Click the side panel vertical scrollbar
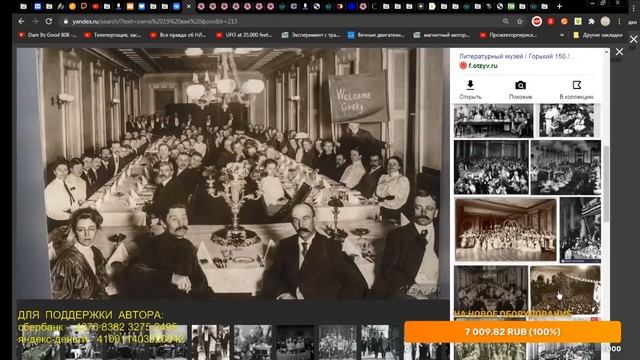 pos(606,184)
